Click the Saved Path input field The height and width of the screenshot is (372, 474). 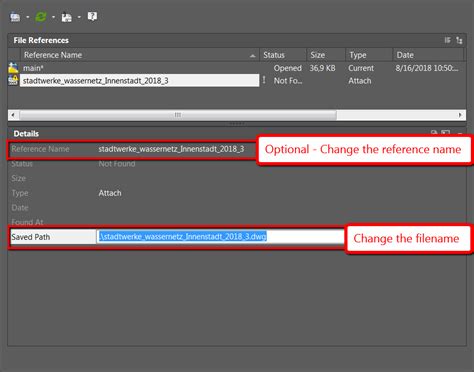coord(220,237)
